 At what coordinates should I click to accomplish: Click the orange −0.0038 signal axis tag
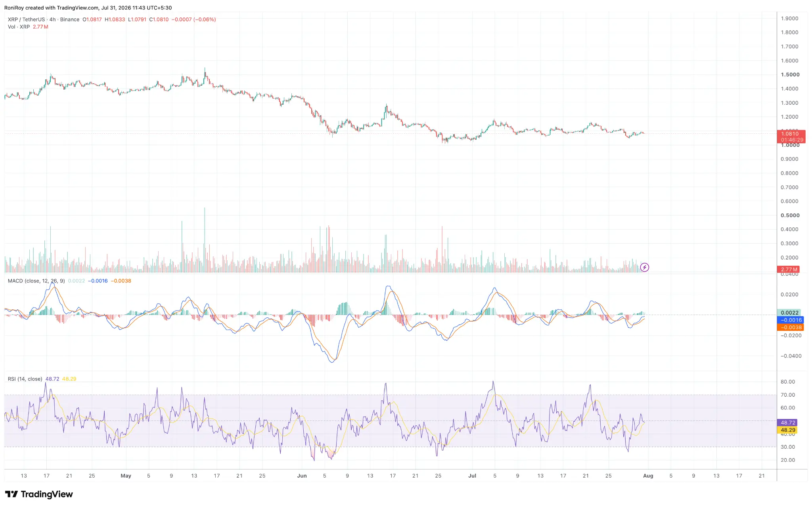pos(791,327)
